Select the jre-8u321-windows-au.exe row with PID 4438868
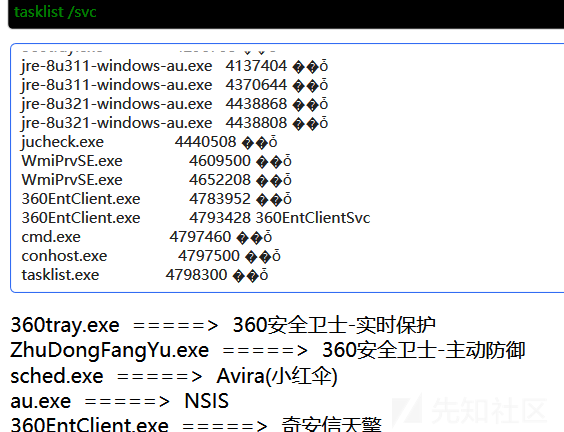 [174, 104]
